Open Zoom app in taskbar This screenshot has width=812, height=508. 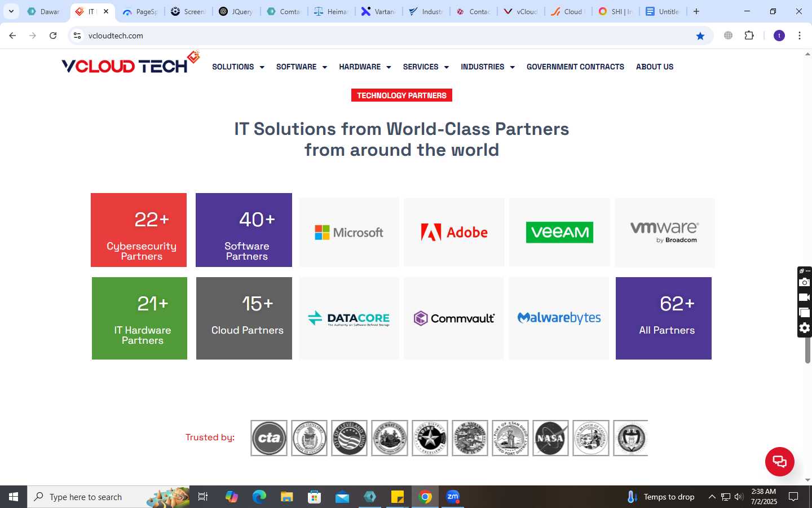tap(453, 497)
